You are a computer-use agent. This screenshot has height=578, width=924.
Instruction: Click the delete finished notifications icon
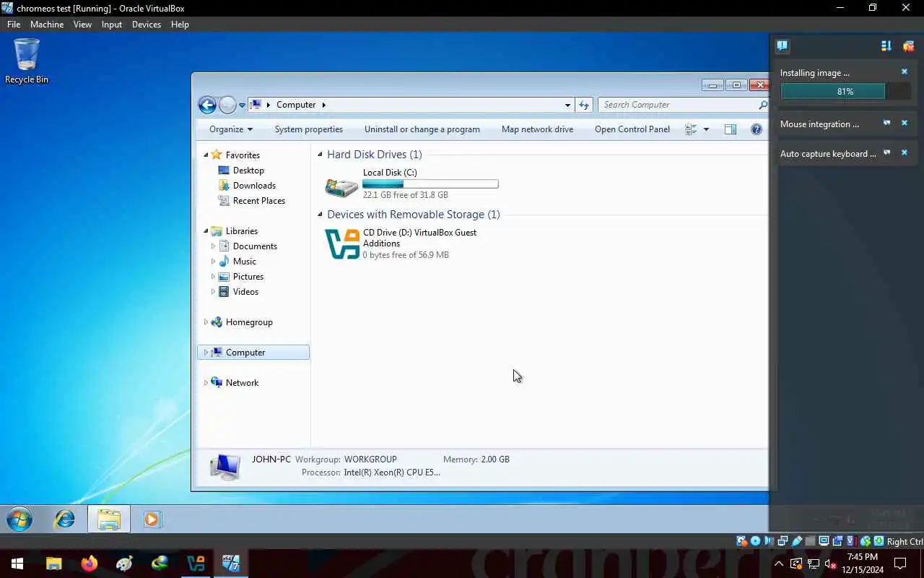(909, 46)
